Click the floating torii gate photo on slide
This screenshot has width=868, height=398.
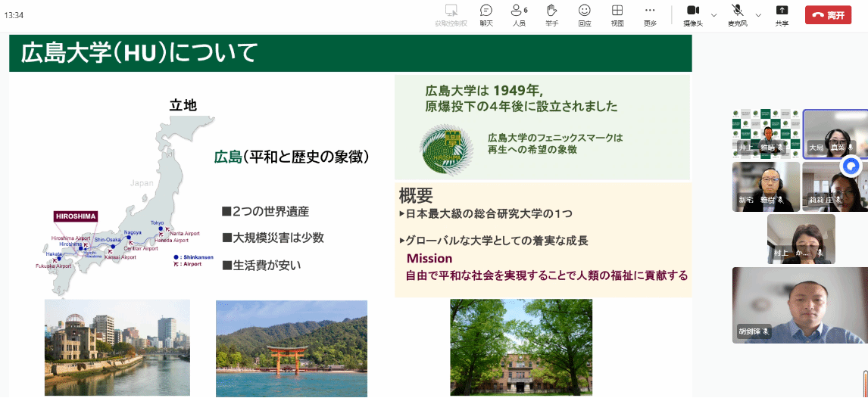click(x=292, y=348)
